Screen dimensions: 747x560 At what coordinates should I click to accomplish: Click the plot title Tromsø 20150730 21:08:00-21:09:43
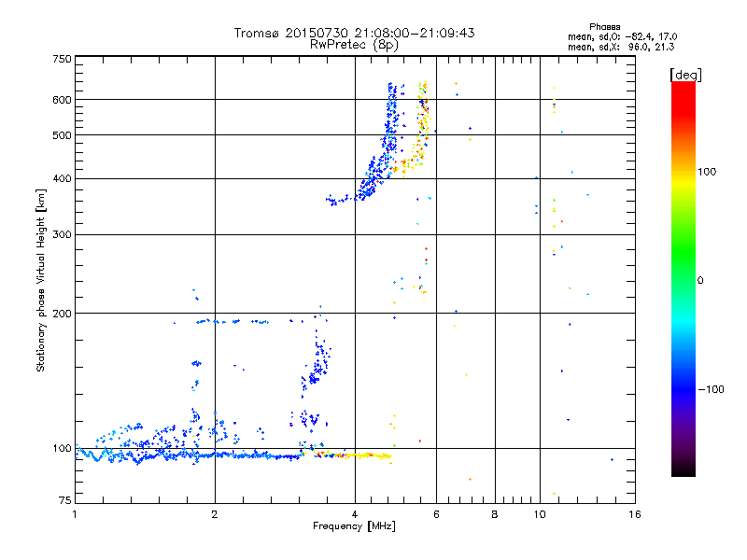[354, 33]
